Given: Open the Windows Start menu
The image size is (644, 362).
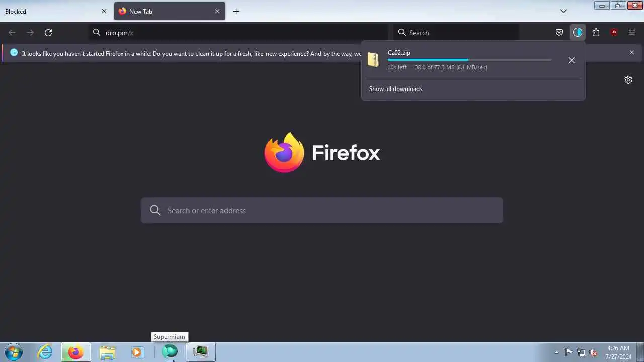Looking at the screenshot, I should 14,352.
